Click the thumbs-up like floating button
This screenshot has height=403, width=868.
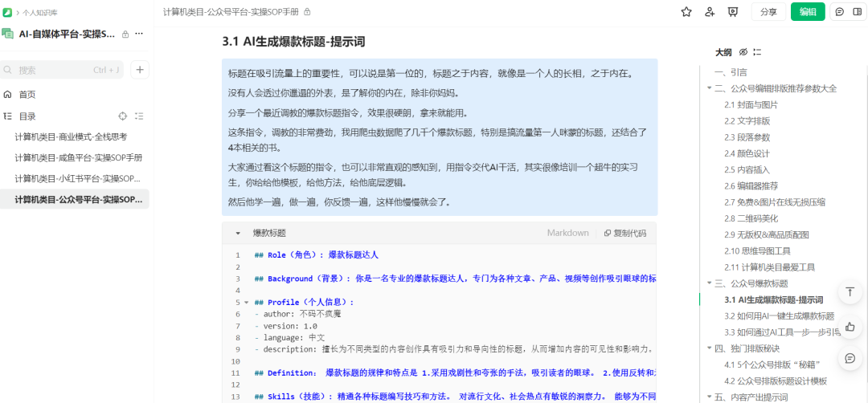[850, 326]
